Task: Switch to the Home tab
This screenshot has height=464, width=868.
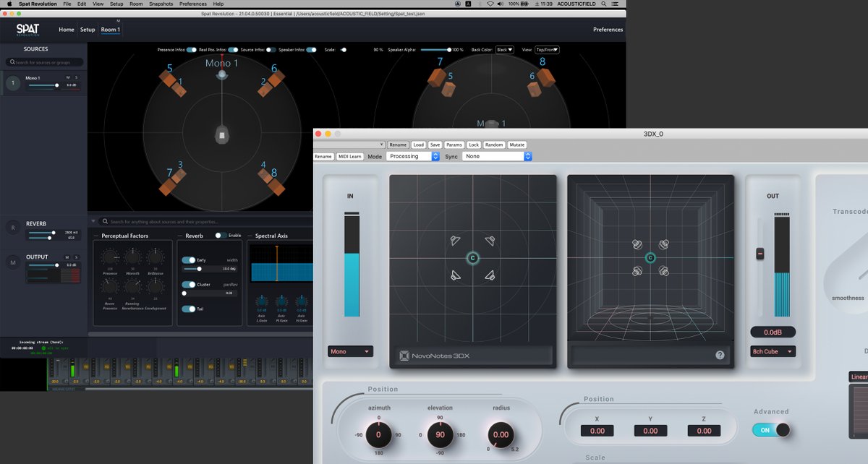Action: point(67,30)
